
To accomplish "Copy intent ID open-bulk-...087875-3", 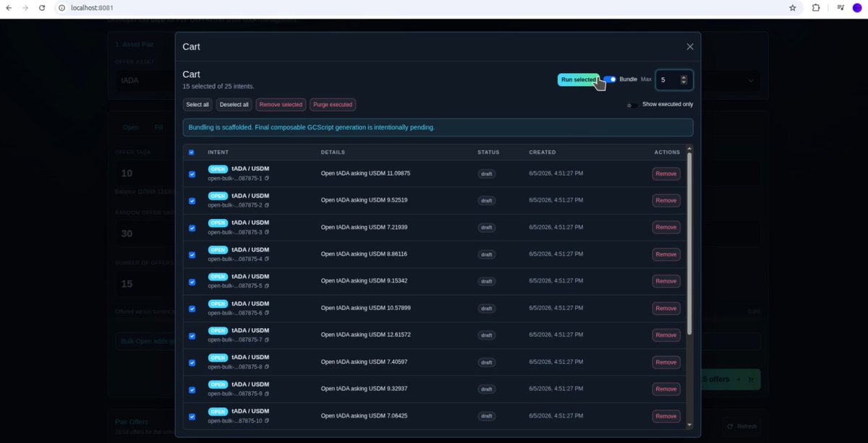I will point(266,232).
